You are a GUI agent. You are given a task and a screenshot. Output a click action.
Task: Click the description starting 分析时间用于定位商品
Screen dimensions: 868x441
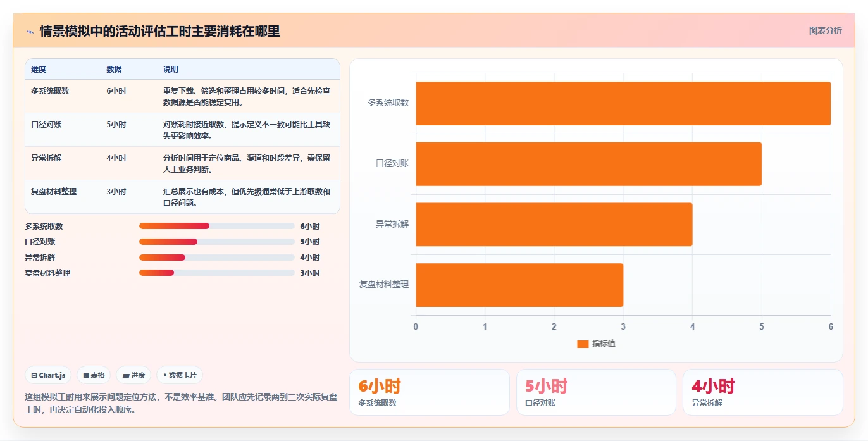click(247, 163)
